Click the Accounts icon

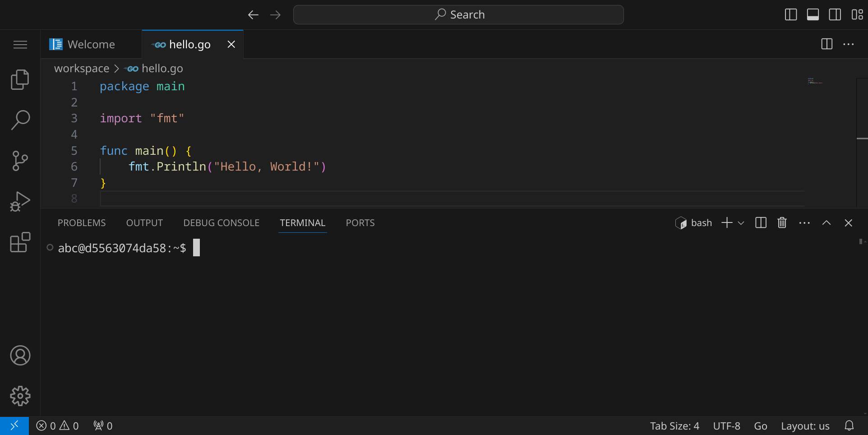click(20, 356)
